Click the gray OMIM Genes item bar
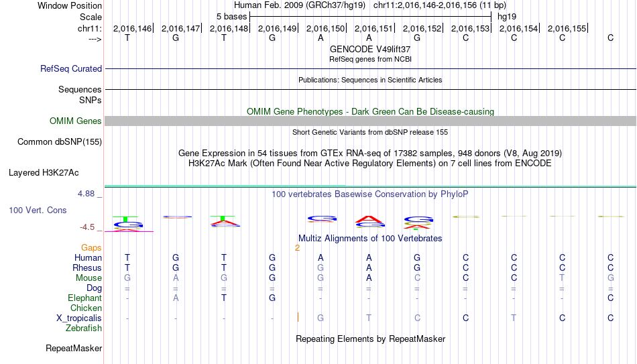The width and height of the screenshot is (637, 364). point(371,121)
